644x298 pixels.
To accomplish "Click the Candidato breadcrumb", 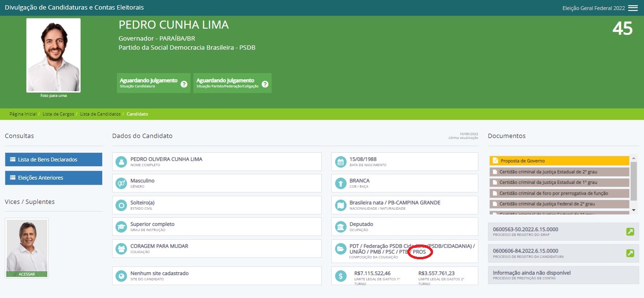I will coord(137,114).
